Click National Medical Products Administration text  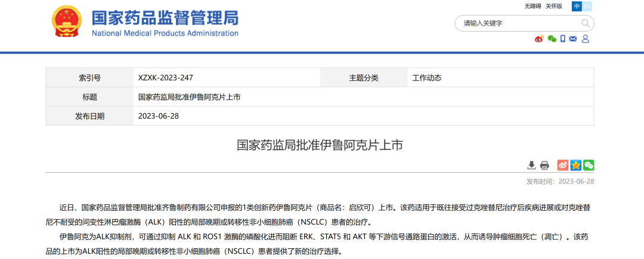pyautogui.click(x=165, y=33)
